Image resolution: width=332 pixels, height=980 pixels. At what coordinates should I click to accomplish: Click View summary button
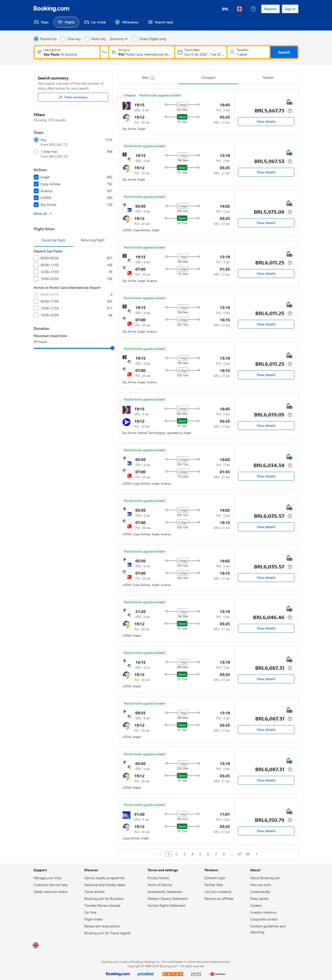point(73,97)
